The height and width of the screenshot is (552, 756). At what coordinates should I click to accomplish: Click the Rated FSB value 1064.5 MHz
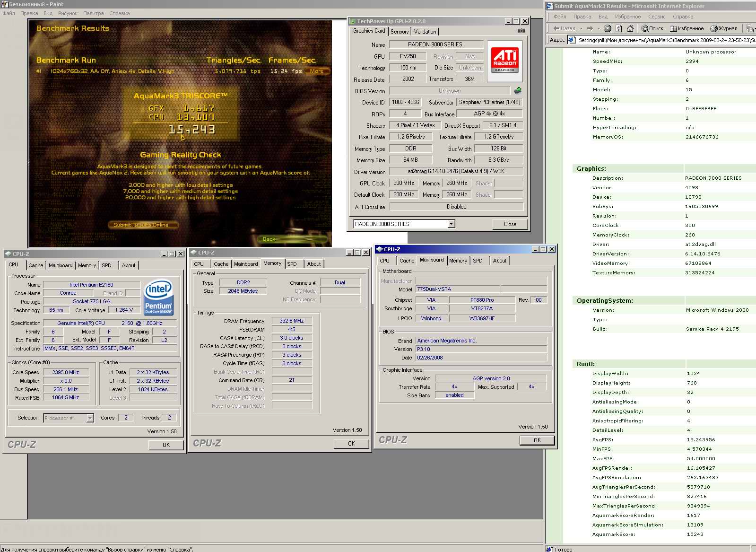tap(66, 397)
